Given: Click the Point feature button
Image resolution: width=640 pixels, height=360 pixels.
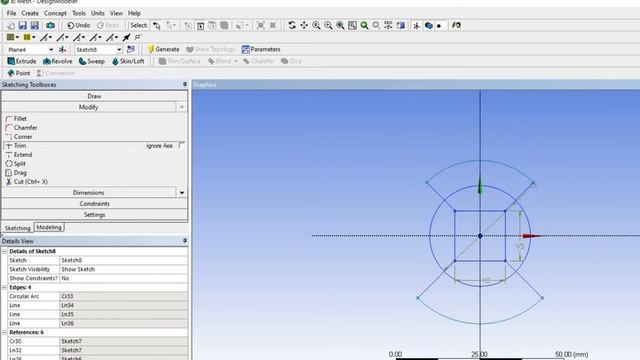Looking at the screenshot, I should pos(19,73).
